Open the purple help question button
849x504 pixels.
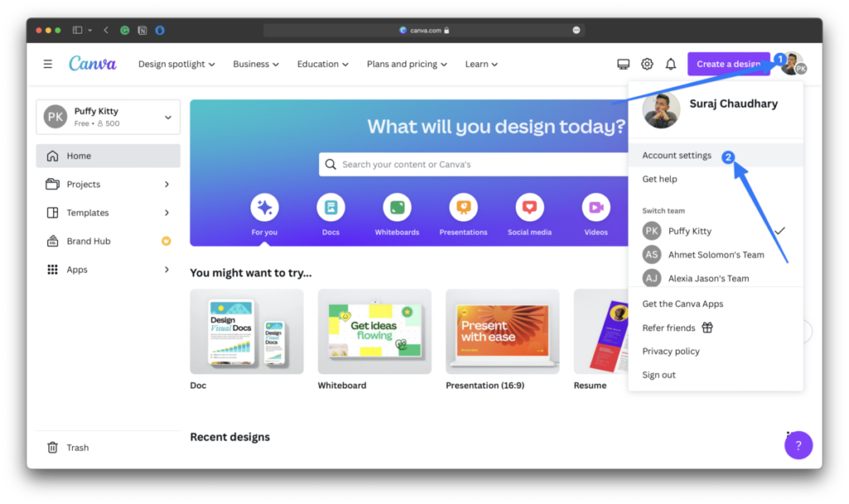point(798,445)
